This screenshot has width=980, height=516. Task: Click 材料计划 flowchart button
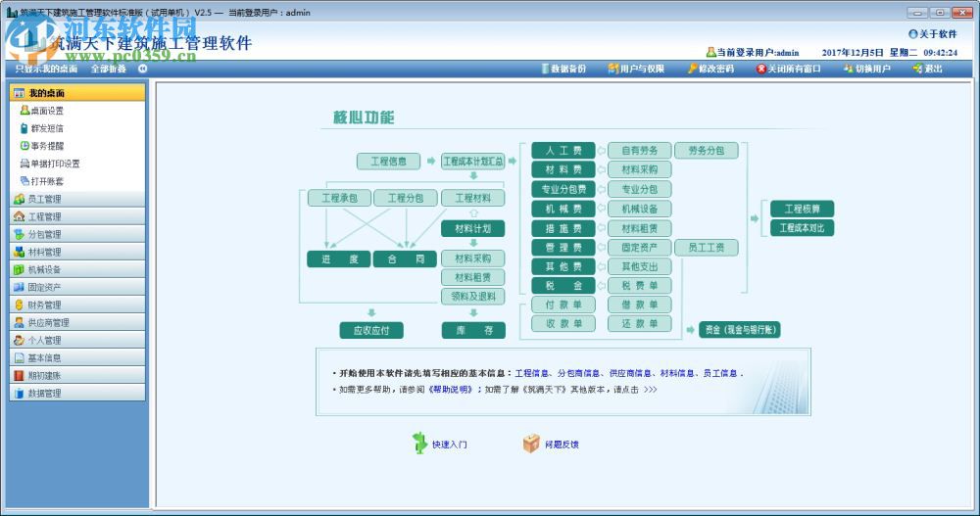tap(472, 229)
